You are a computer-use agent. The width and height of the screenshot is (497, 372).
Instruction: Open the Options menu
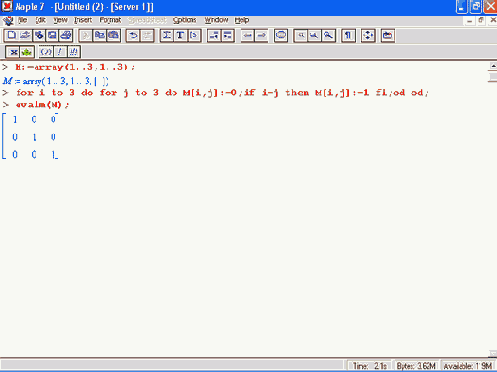[185, 20]
